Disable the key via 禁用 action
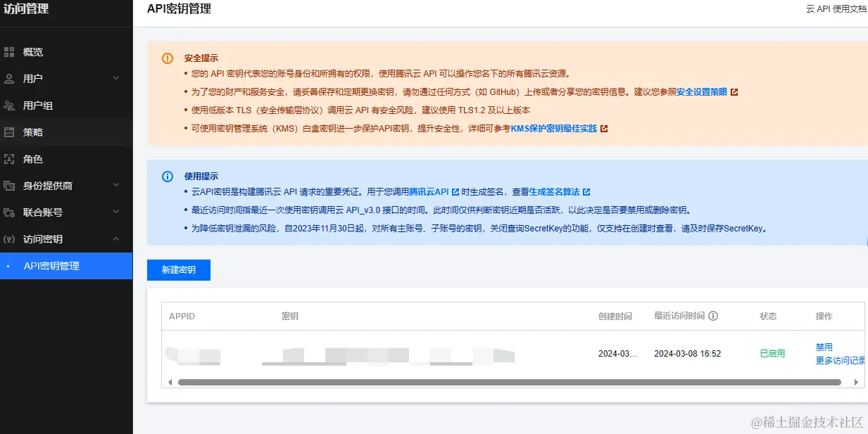868x434 pixels. click(824, 346)
